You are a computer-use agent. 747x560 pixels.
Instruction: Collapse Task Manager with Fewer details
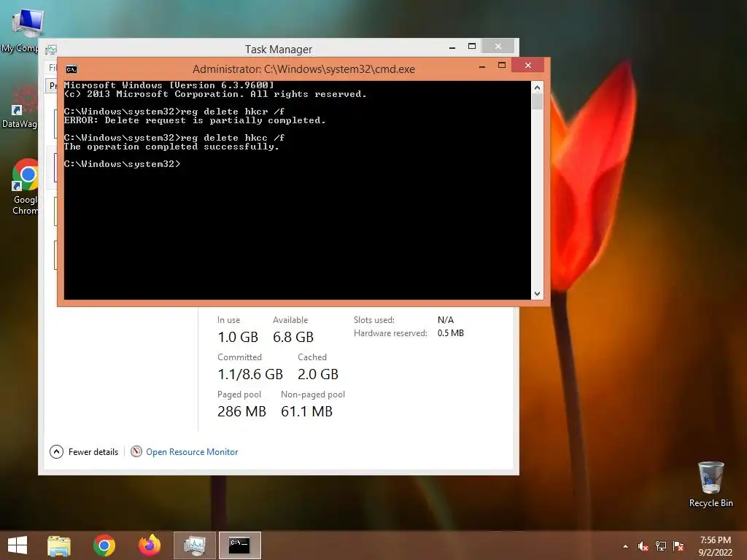[84, 451]
